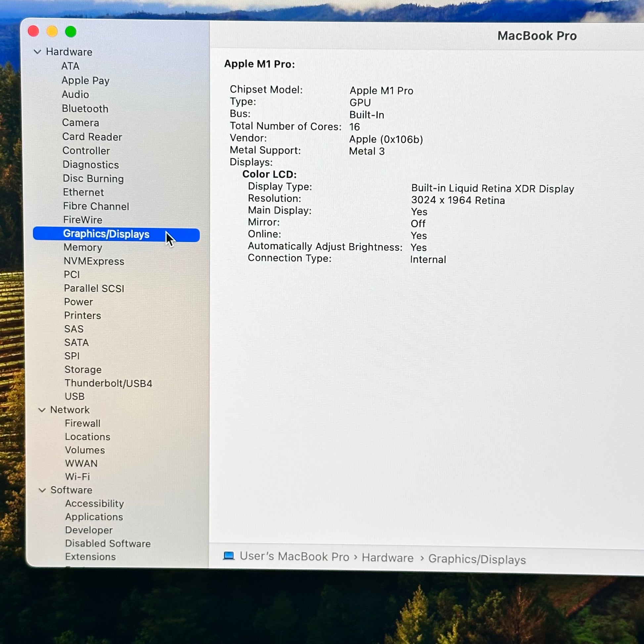
Task: Open the Parallel SCSI entry
Action: coord(94,288)
